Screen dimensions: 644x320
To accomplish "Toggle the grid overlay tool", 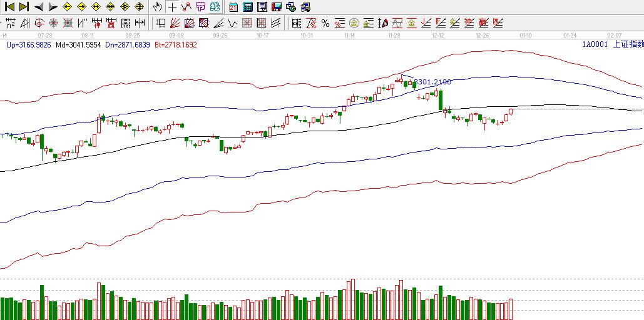I will point(247,23).
